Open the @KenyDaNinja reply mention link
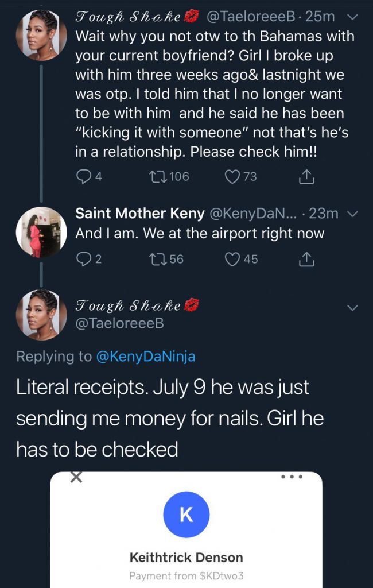The width and height of the screenshot is (373, 588). [146, 357]
